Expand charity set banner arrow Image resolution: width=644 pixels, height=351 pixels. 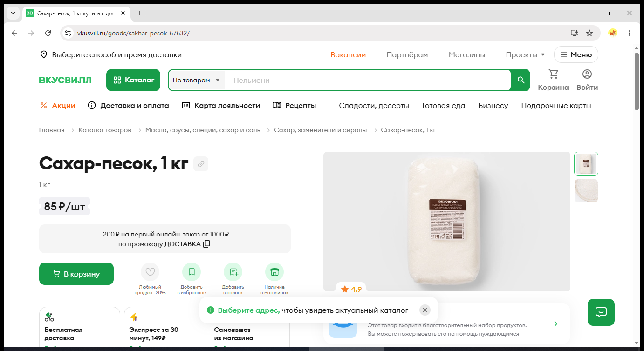click(555, 324)
